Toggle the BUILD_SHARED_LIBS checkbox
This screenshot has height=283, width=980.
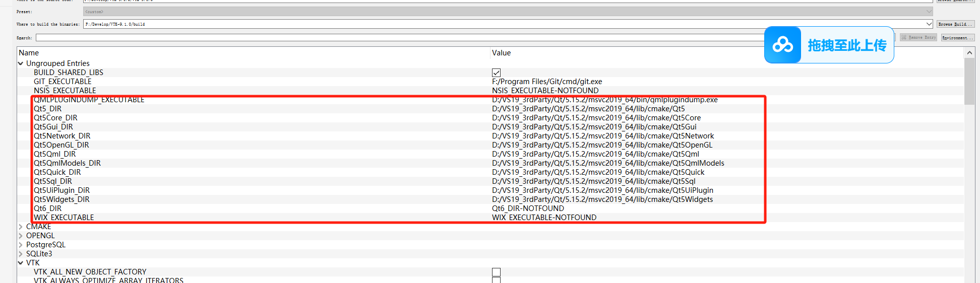[496, 73]
